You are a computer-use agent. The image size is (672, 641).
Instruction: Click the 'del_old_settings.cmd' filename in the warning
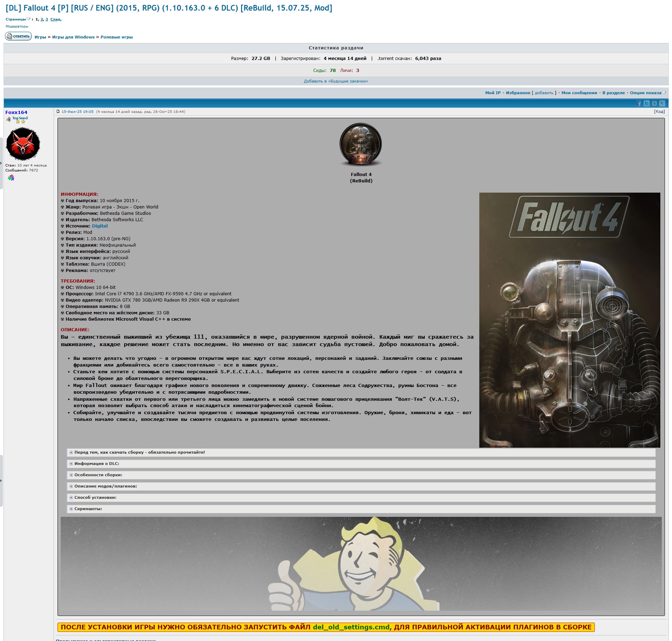pyautogui.click(x=351, y=627)
